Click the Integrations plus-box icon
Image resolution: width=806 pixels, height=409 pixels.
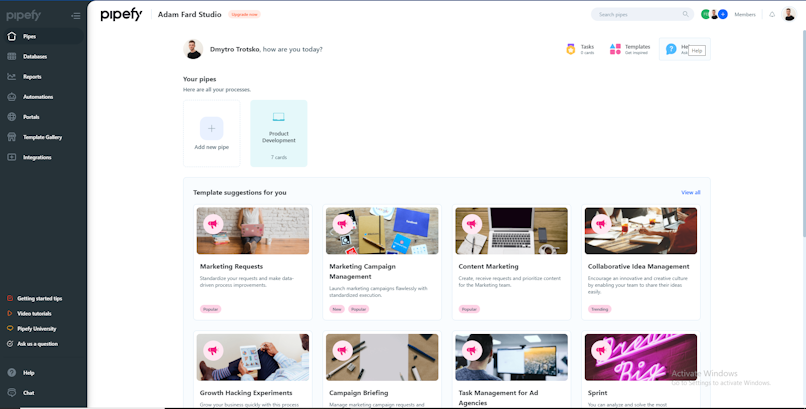point(12,157)
